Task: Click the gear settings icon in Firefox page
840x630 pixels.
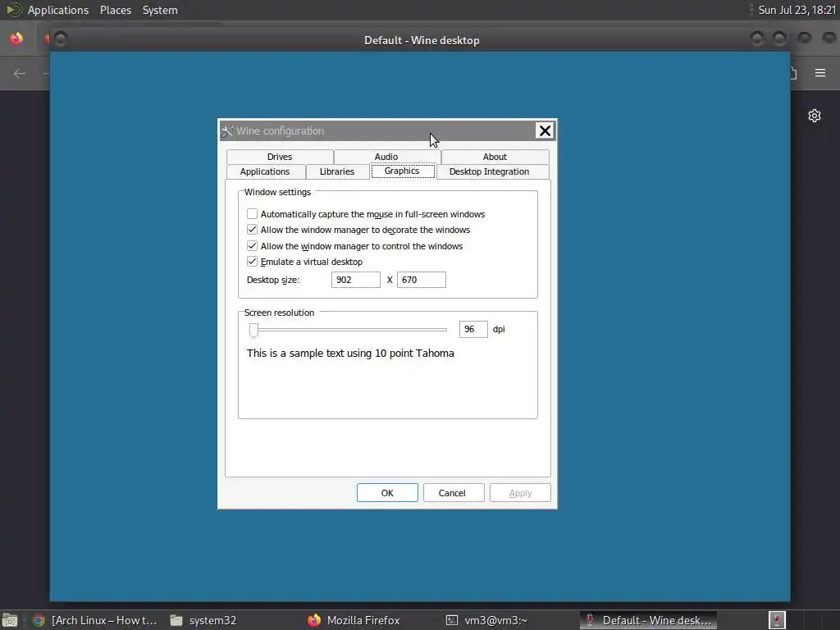Action: [x=815, y=116]
